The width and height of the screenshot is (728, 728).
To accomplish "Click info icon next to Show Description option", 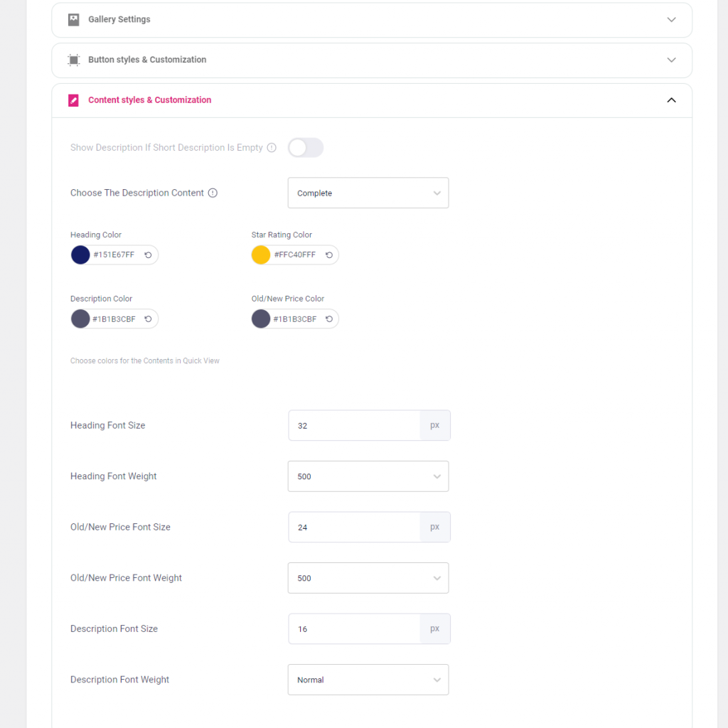I will tap(272, 148).
